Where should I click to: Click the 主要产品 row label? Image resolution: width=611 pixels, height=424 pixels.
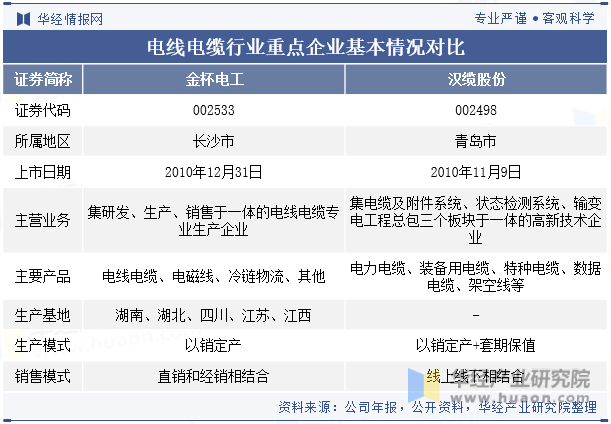[x=43, y=276]
